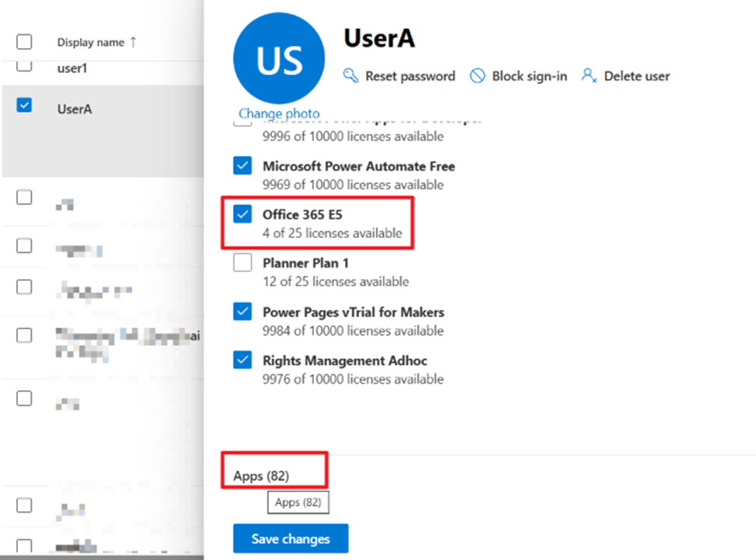756x560 pixels.
Task: Click UserA's circular profile avatar
Action: click(278, 58)
